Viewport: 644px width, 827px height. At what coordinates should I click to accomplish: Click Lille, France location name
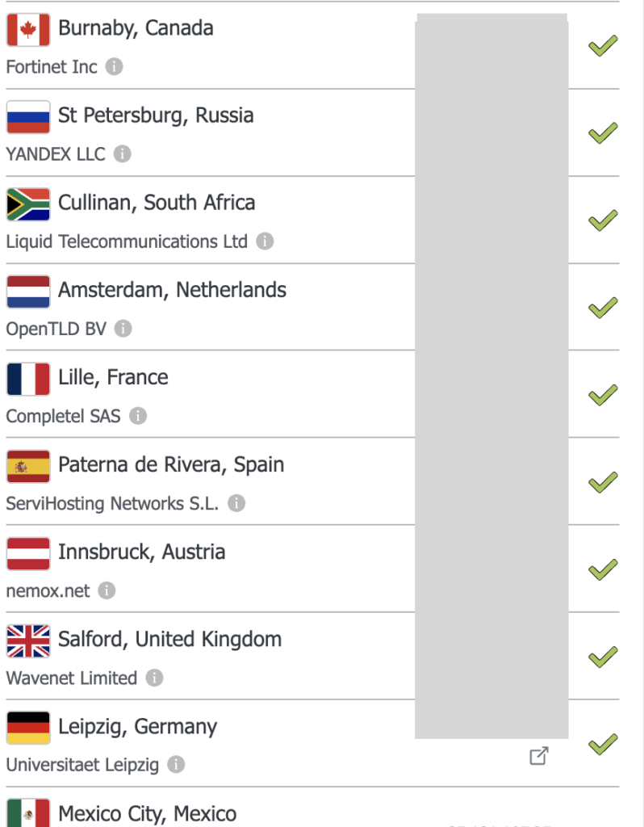113,377
